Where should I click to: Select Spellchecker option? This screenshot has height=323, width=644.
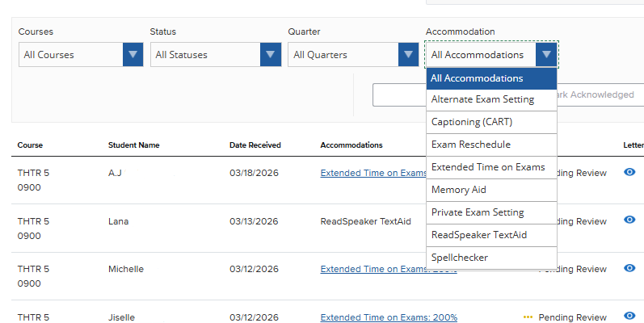491,258
